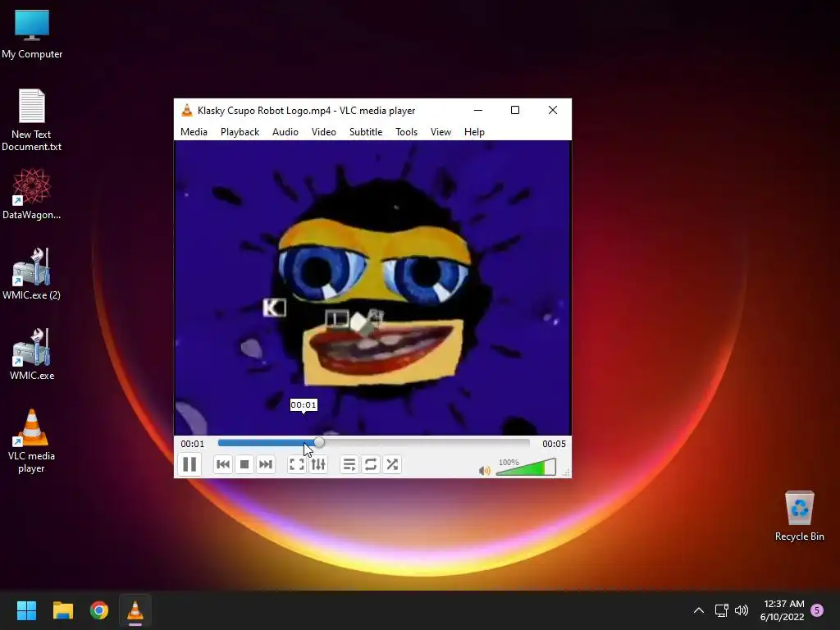Open clock and date in taskbar
Image resolution: width=840 pixels, height=630 pixels.
click(782, 610)
